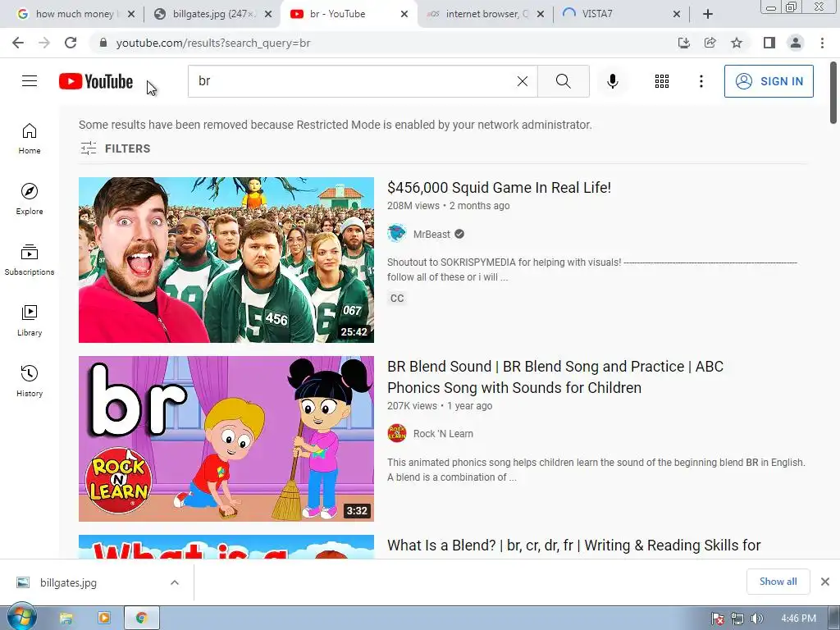
Task: Close the downloads bar
Action: [x=825, y=582]
